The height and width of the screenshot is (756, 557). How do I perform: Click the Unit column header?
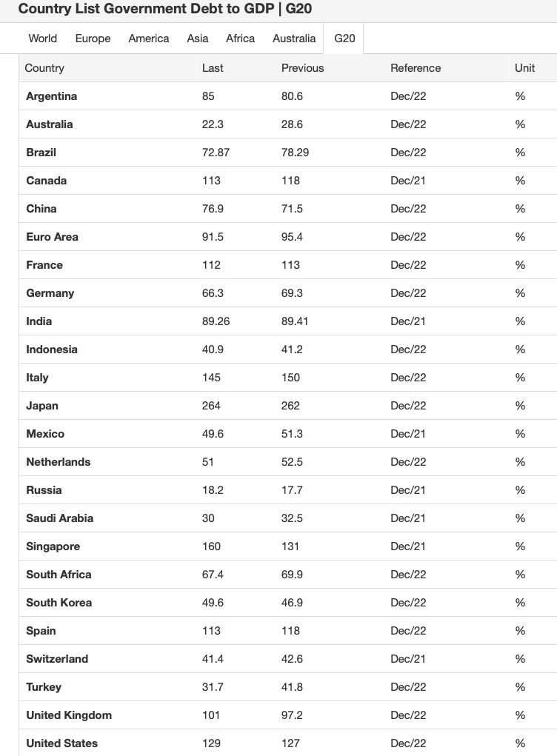[x=524, y=68]
